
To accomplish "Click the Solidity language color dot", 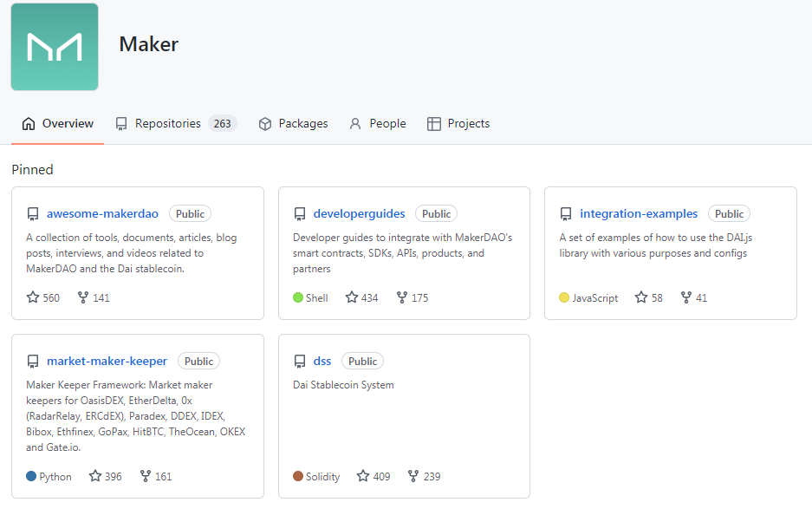I will (x=298, y=476).
